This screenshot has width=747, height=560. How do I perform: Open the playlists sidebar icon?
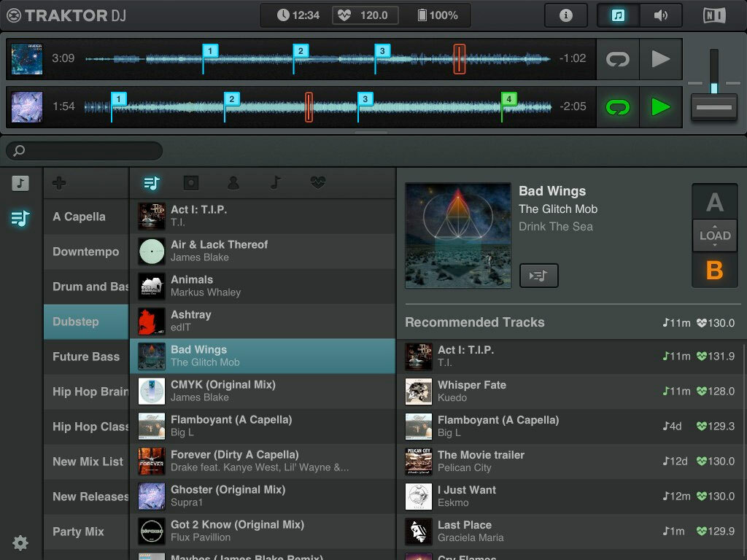pos(20,219)
